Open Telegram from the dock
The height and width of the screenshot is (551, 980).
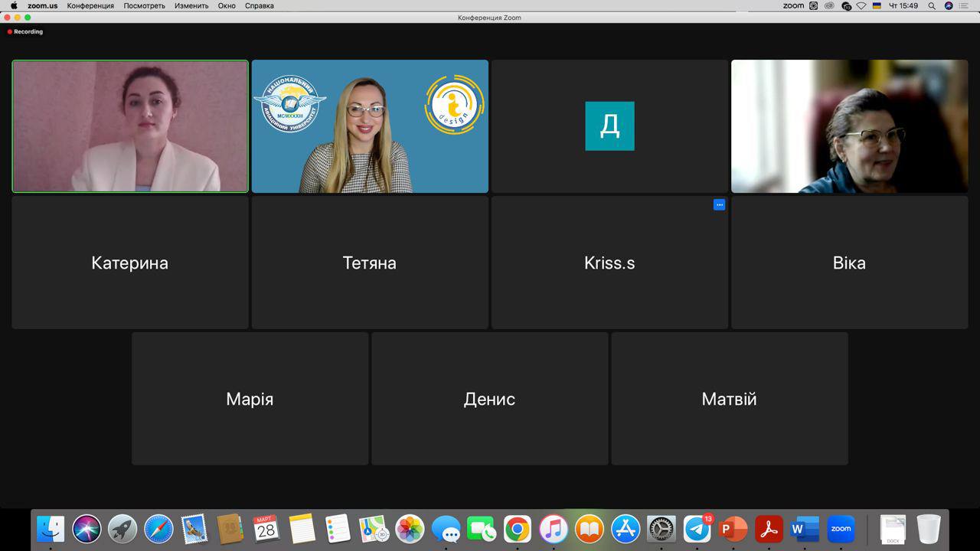pos(697,529)
